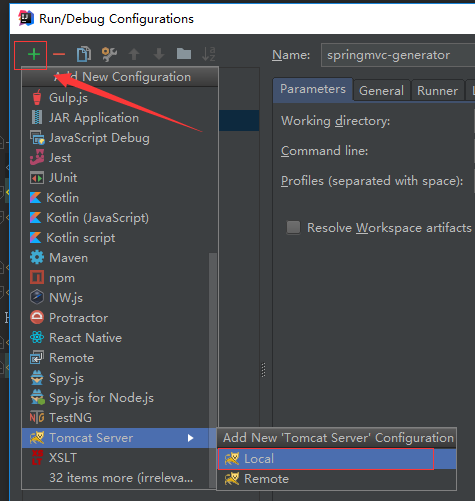Click the red minus Remove Configuration icon
The height and width of the screenshot is (501, 475).
click(59, 54)
